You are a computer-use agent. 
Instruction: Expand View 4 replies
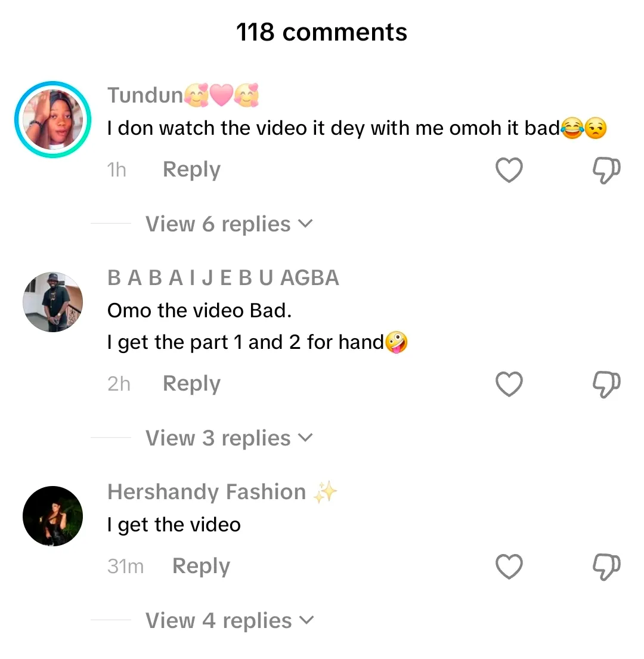(229, 621)
